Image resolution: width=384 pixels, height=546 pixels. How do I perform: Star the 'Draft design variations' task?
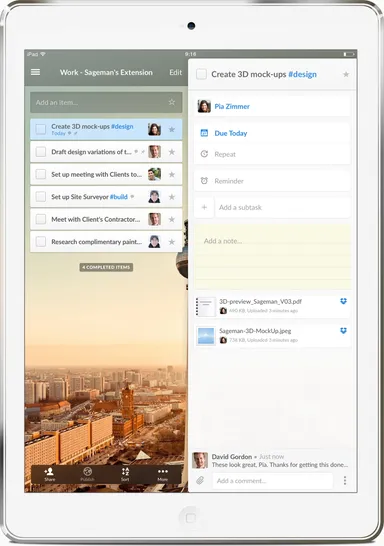pyautogui.click(x=172, y=152)
